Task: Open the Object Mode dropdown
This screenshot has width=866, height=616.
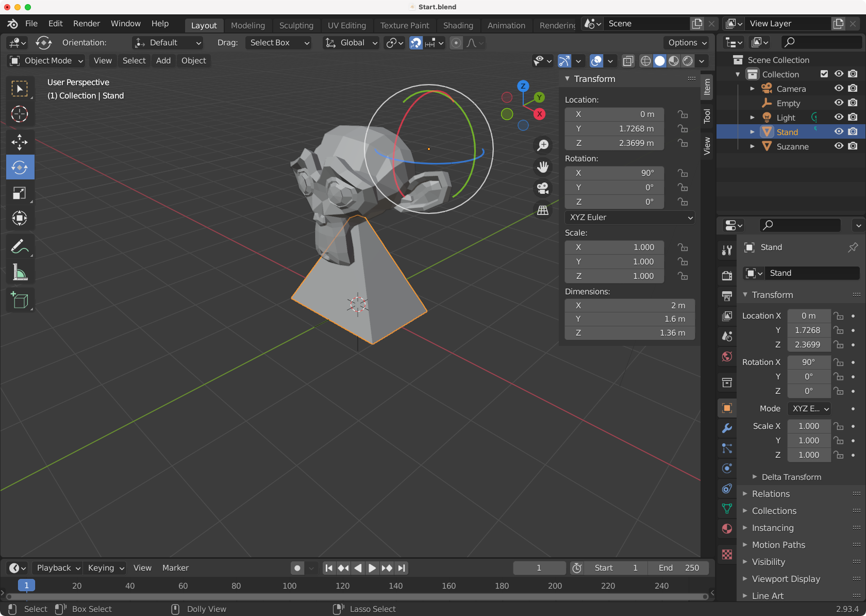Action: (46, 61)
